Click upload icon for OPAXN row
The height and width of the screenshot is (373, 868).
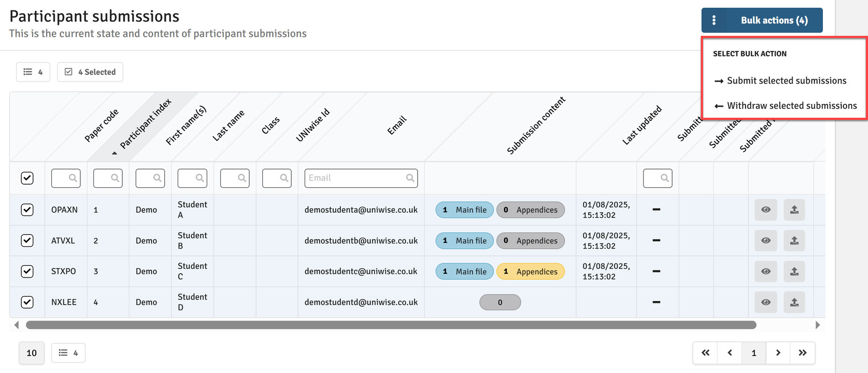[x=794, y=210]
